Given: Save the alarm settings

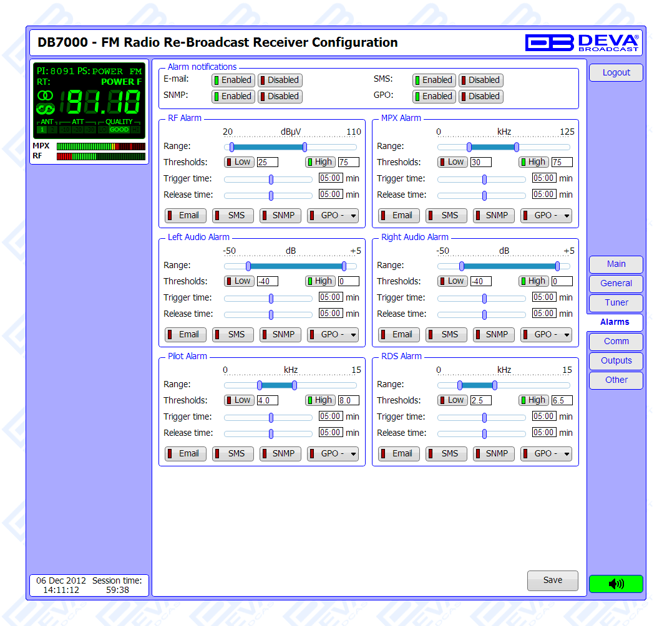Looking at the screenshot, I should click(552, 580).
